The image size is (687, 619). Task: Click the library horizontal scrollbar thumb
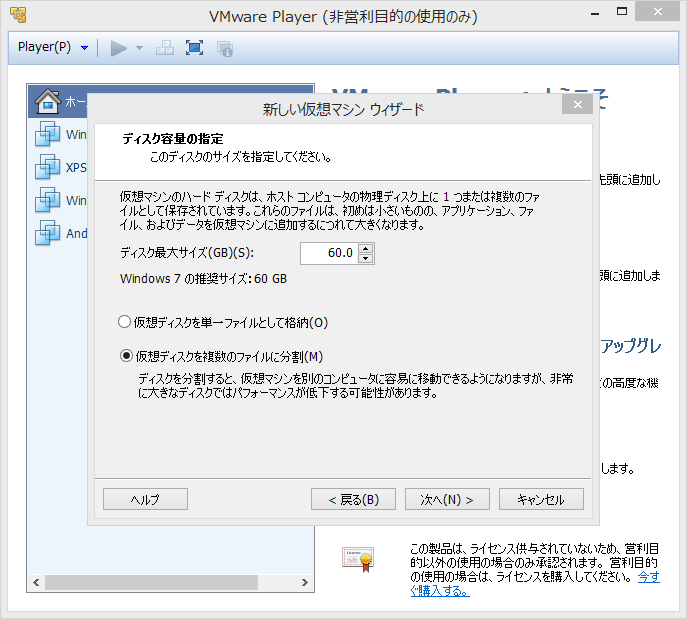tap(151, 582)
